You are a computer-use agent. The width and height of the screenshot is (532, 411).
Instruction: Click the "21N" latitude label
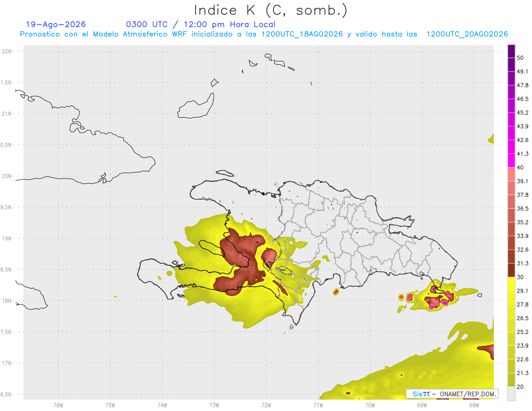8,114
